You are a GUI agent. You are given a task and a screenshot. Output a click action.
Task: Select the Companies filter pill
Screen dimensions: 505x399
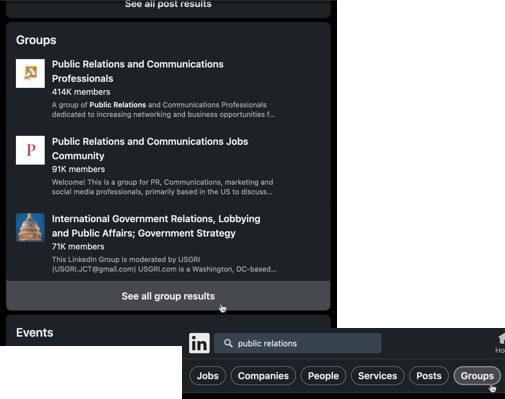click(263, 376)
